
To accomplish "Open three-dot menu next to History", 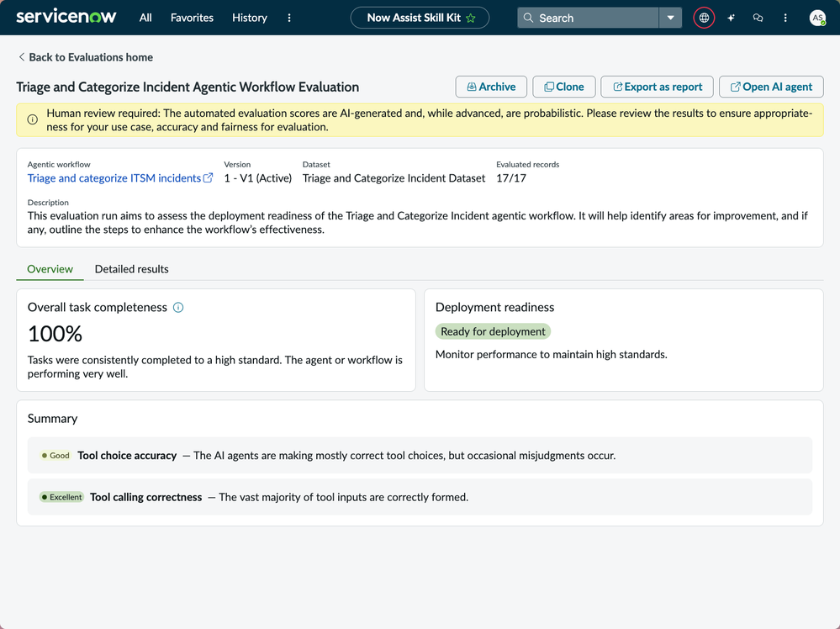I will click(x=288, y=17).
